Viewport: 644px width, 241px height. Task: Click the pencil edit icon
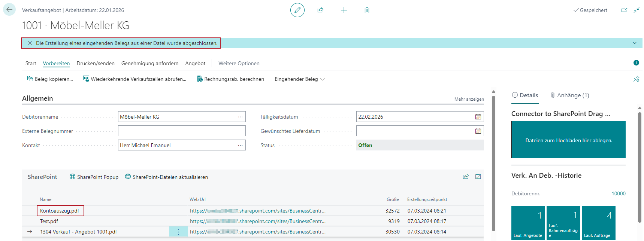pyautogui.click(x=297, y=10)
